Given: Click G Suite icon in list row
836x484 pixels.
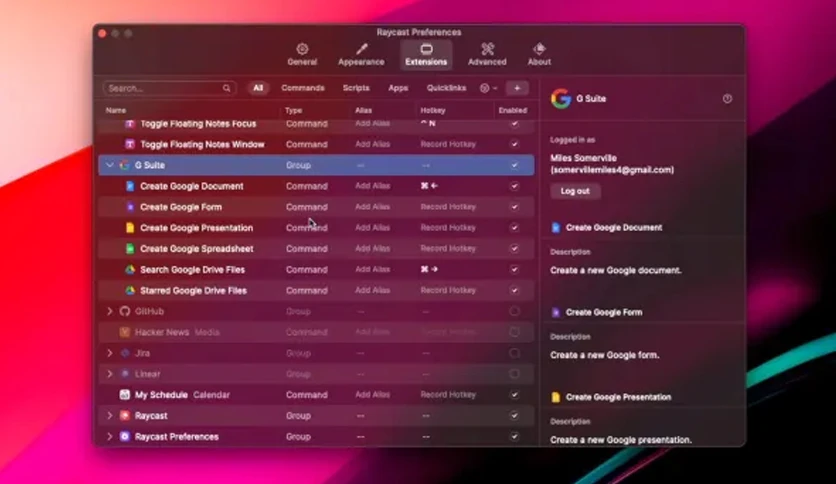Looking at the screenshot, I should click(x=125, y=165).
